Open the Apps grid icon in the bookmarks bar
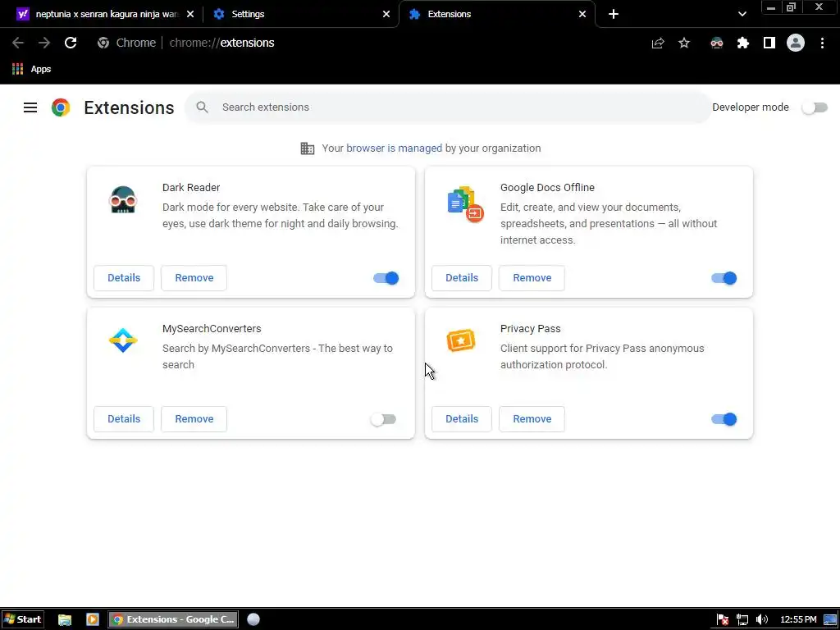Image resolution: width=840 pixels, height=630 pixels. 17,69
